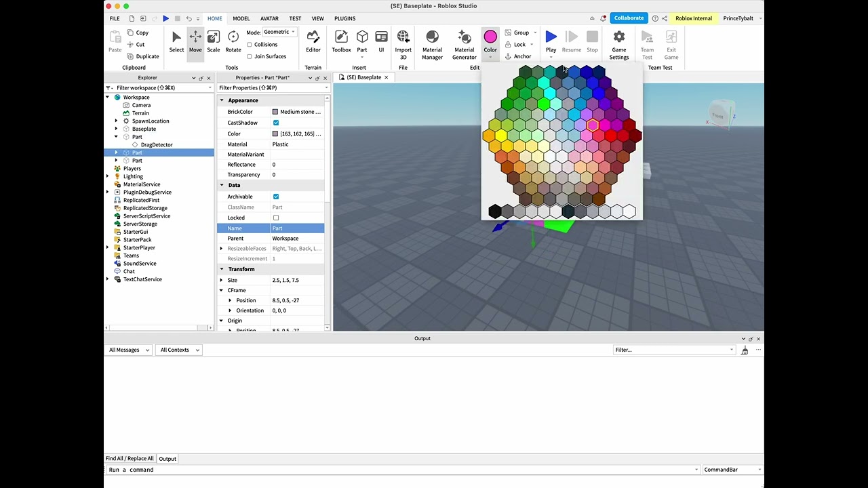The height and width of the screenshot is (488, 868).
Task: Toggle Anchor on the part
Action: click(x=518, y=56)
